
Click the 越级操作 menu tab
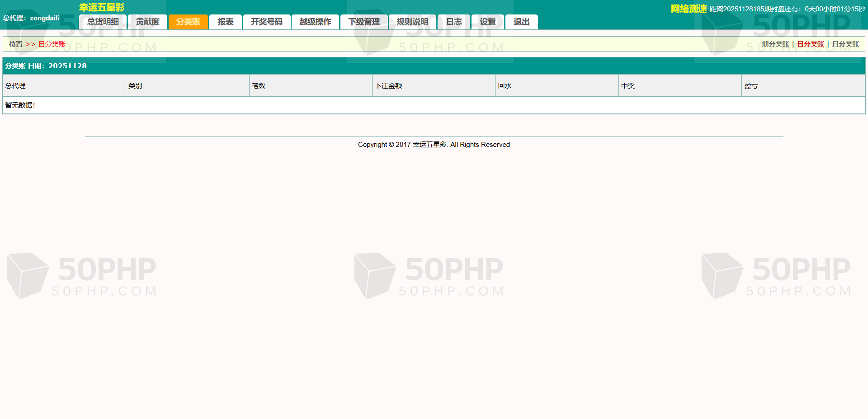pos(315,22)
